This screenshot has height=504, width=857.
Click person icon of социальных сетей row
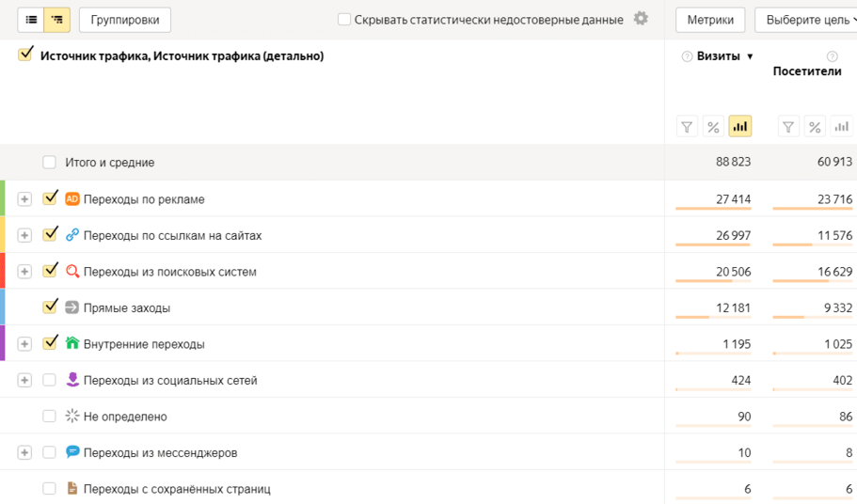coord(72,380)
